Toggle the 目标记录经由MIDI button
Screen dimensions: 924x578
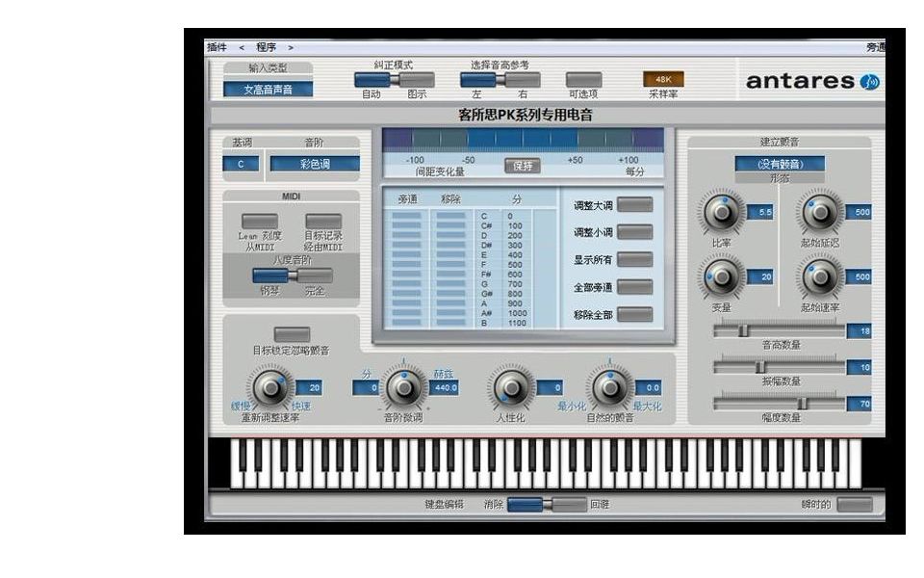(x=323, y=222)
